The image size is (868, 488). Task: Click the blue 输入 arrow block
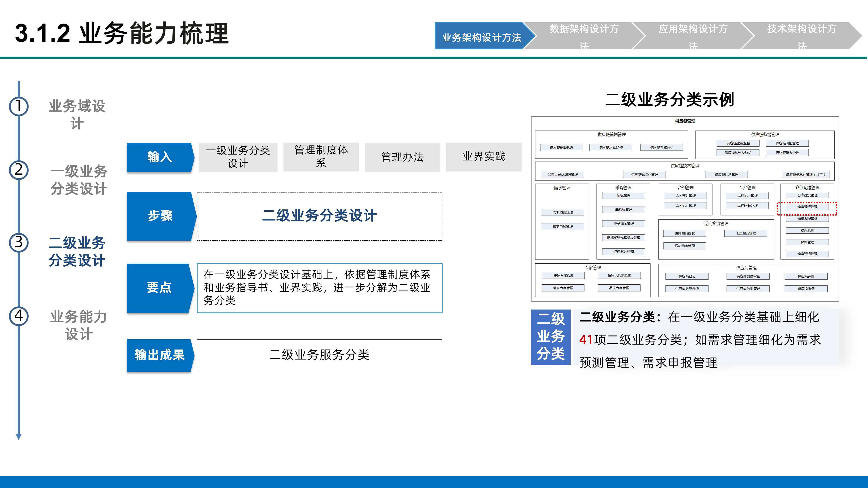tap(160, 157)
